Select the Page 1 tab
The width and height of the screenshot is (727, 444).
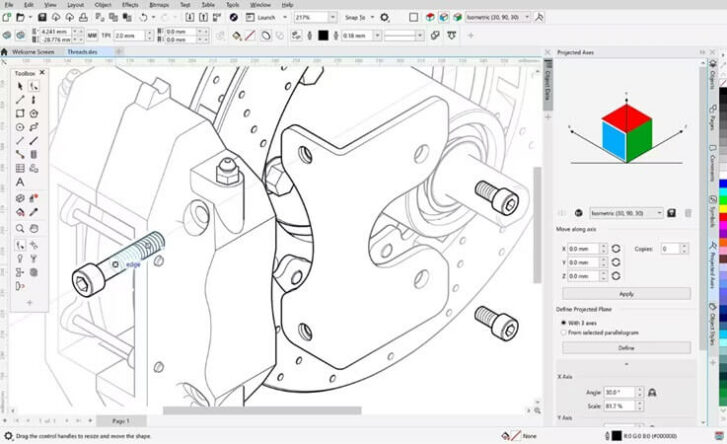[x=121, y=421]
